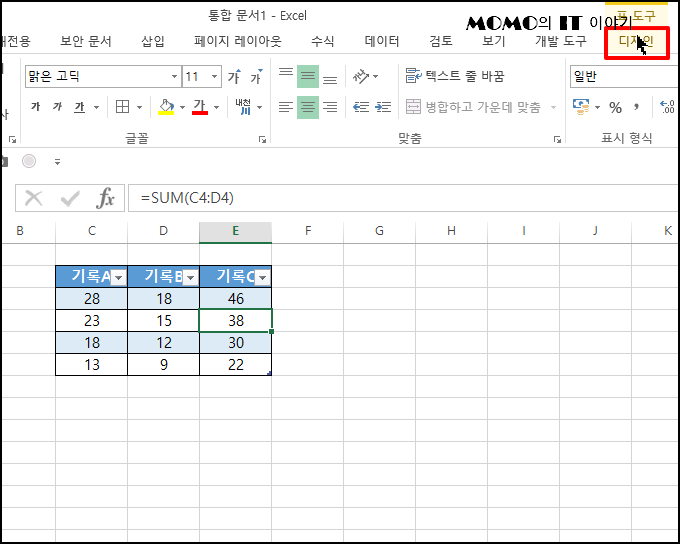Select cell containing 46
The width and height of the screenshot is (680, 544).
pos(235,298)
